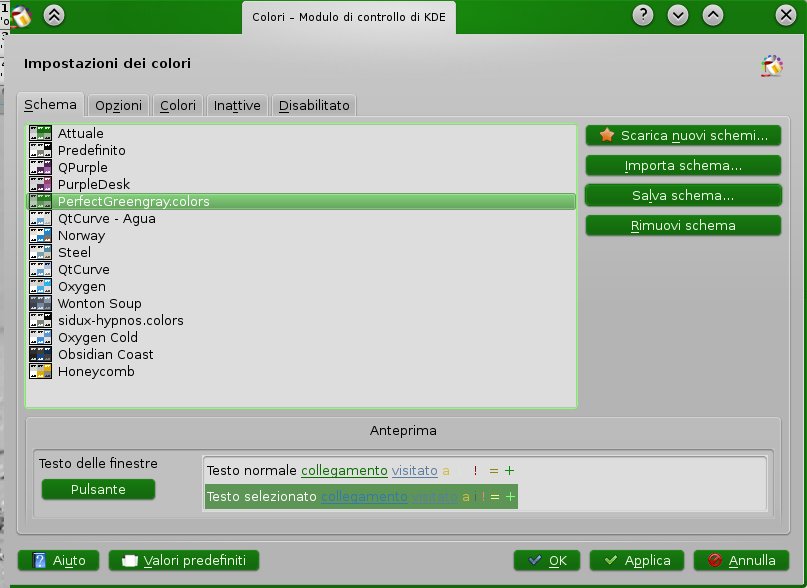Image resolution: width=807 pixels, height=588 pixels.
Task: Click the Aiuto help button
Action: pos(58,560)
